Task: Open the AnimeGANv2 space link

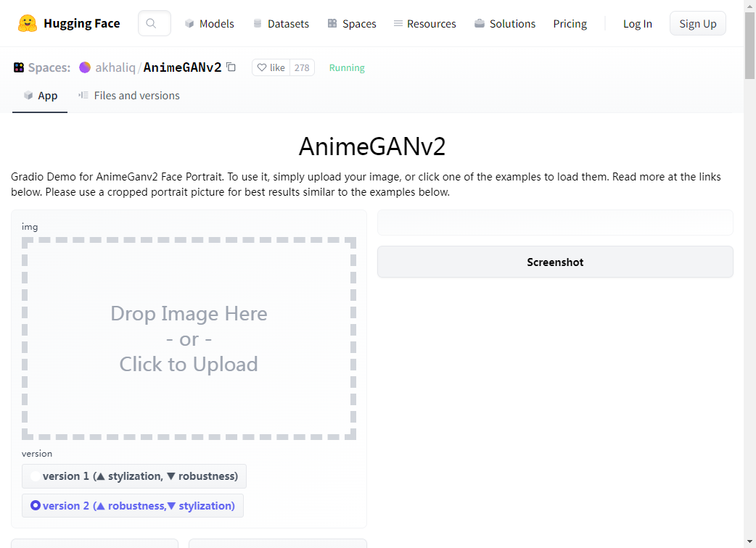Action: 182,67
